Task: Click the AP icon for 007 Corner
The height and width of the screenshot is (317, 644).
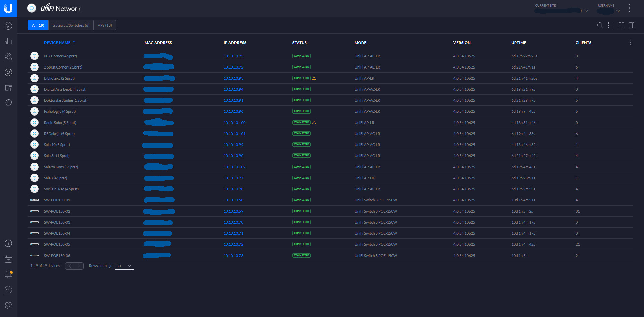Action: pyautogui.click(x=34, y=56)
